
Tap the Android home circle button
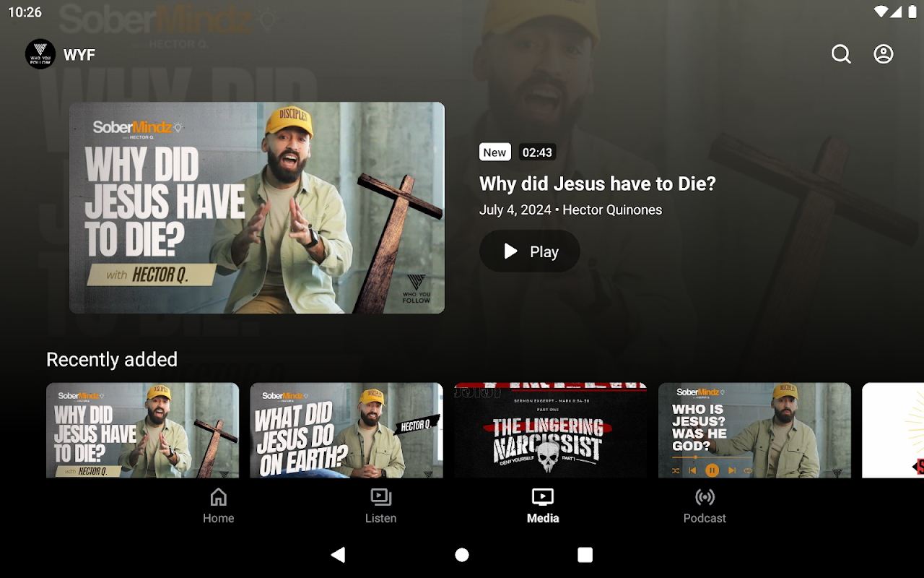462,554
